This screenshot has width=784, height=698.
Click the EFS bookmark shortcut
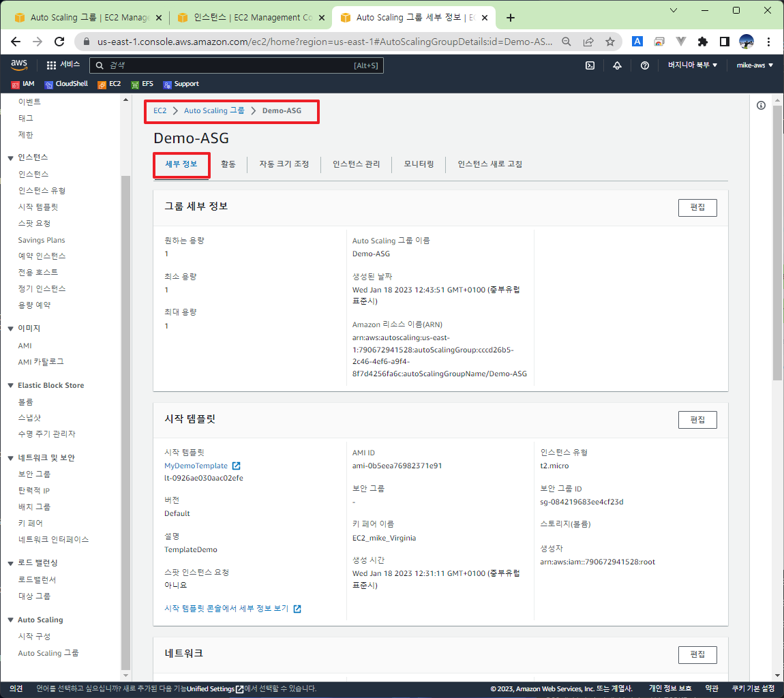coord(142,84)
